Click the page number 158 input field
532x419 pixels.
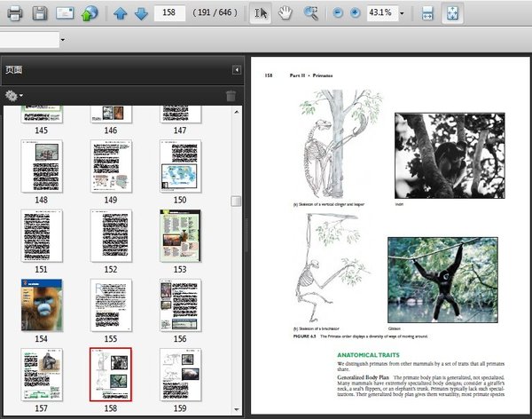tap(169, 13)
